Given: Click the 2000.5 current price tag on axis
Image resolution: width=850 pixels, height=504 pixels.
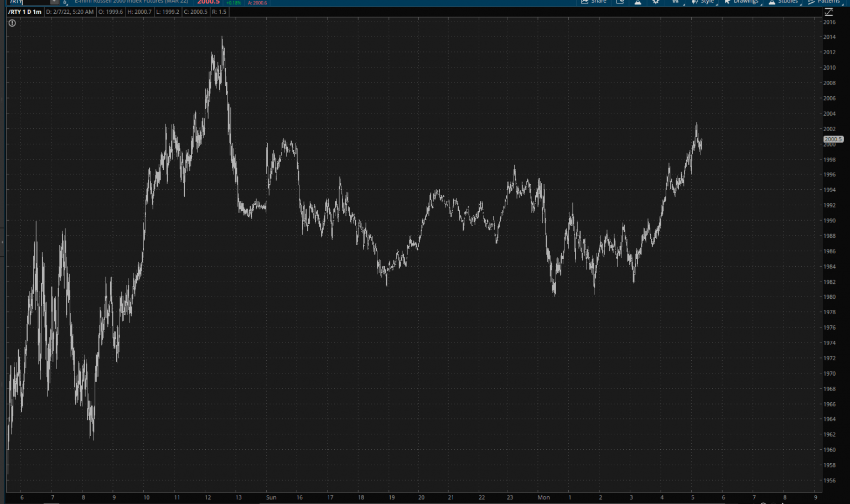Looking at the screenshot, I should 833,139.
